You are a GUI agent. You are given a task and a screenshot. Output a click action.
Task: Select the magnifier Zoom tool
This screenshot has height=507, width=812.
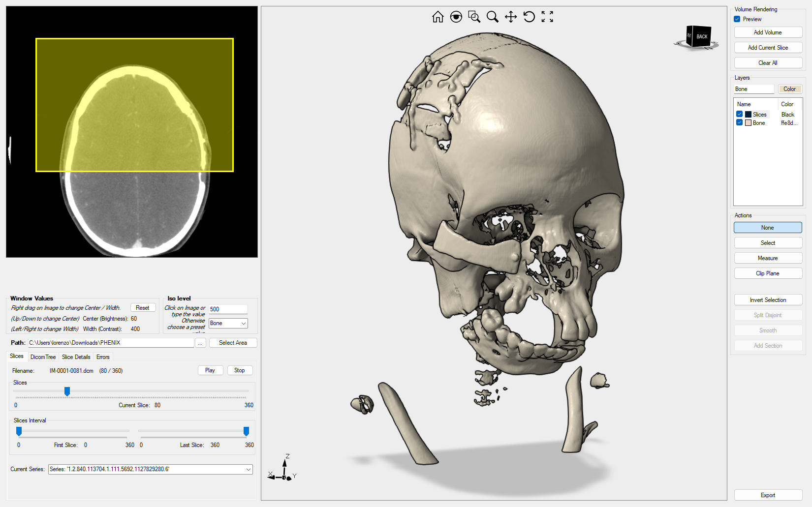click(x=492, y=16)
